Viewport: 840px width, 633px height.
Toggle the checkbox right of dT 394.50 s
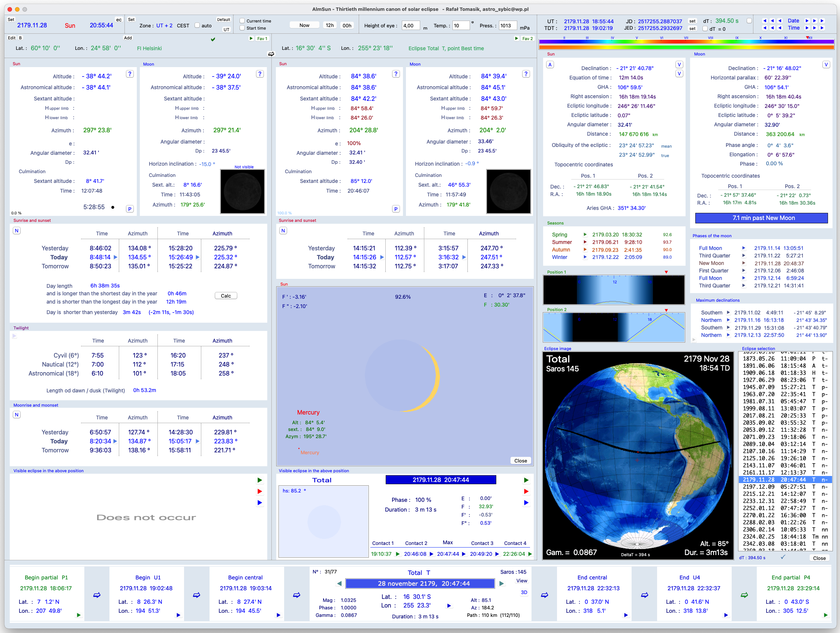pyautogui.click(x=749, y=21)
